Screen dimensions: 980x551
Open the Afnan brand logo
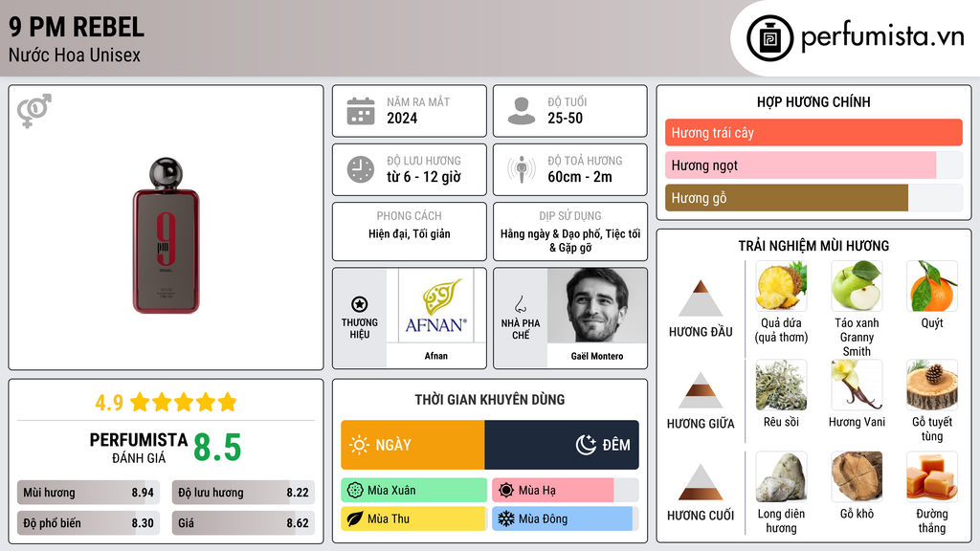click(435, 306)
